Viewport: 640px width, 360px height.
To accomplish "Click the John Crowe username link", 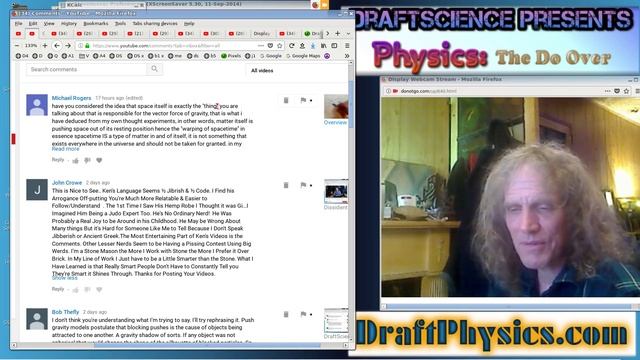I will coord(67,182).
